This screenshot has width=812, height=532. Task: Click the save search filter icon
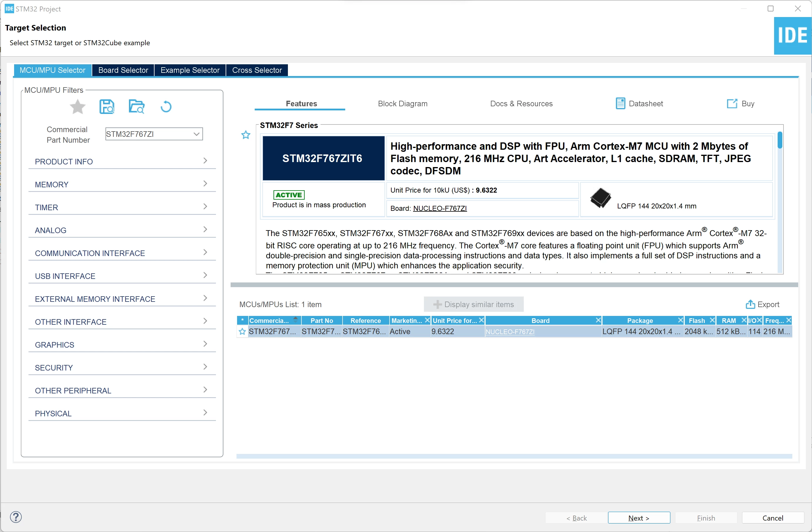(107, 107)
